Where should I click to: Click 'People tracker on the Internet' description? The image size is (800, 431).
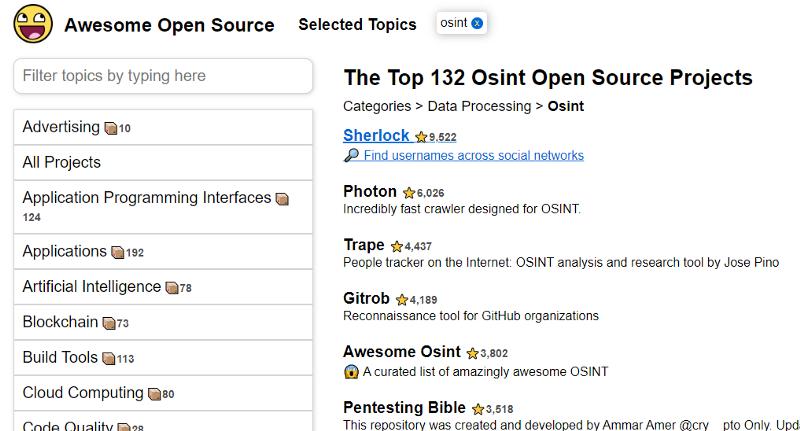coord(561,263)
